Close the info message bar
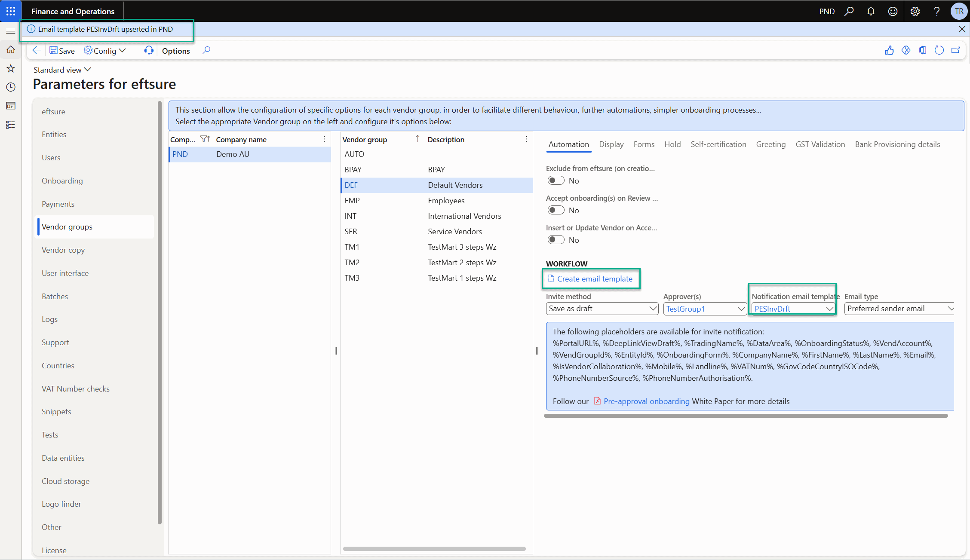The width and height of the screenshot is (970, 560). pyautogui.click(x=962, y=29)
